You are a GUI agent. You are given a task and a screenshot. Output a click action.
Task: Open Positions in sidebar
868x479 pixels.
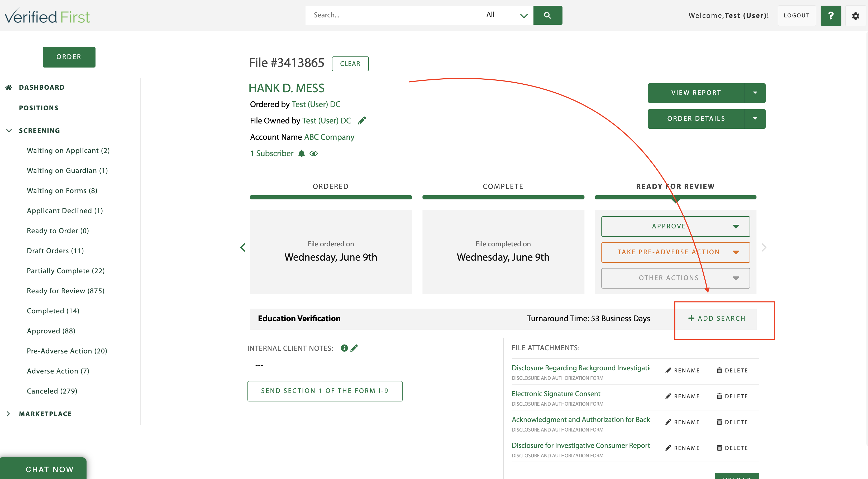point(39,108)
